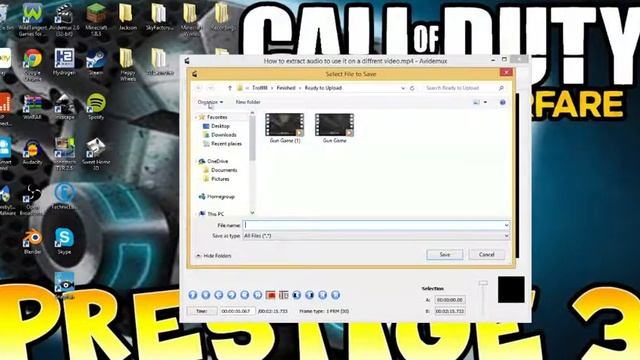Click the eleventh round control-bar icon in Avidemux
Screen dimensions: 640x360
[x=322, y=295]
